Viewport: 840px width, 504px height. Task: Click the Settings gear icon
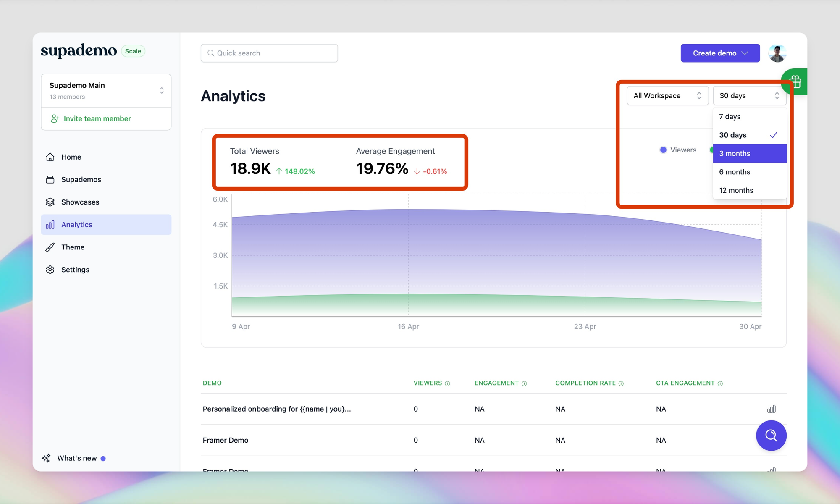(50, 270)
